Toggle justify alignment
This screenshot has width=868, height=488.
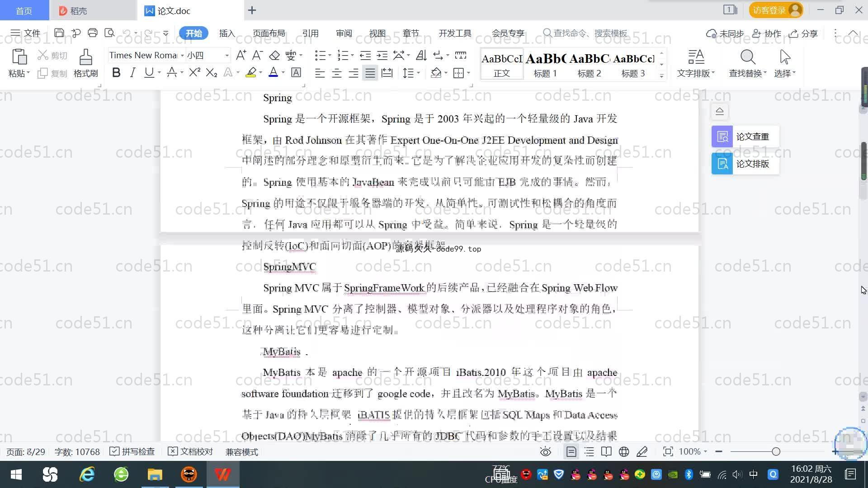(x=370, y=73)
